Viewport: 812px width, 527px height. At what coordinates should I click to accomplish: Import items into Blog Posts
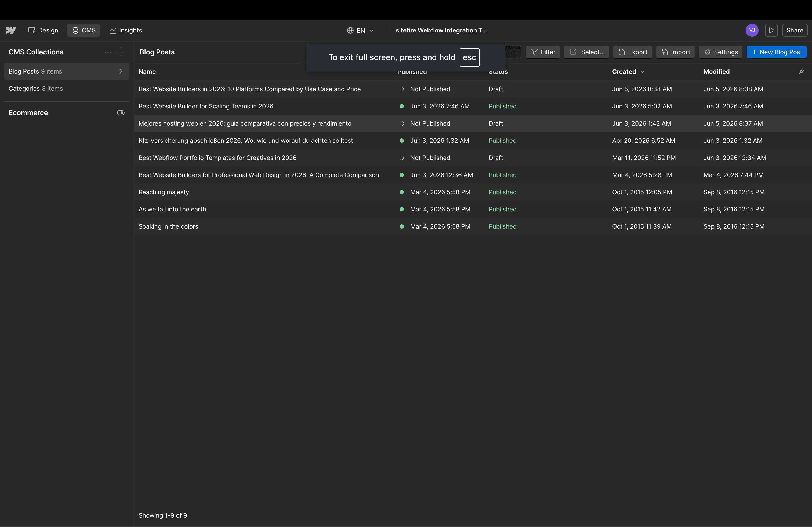[676, 52]
